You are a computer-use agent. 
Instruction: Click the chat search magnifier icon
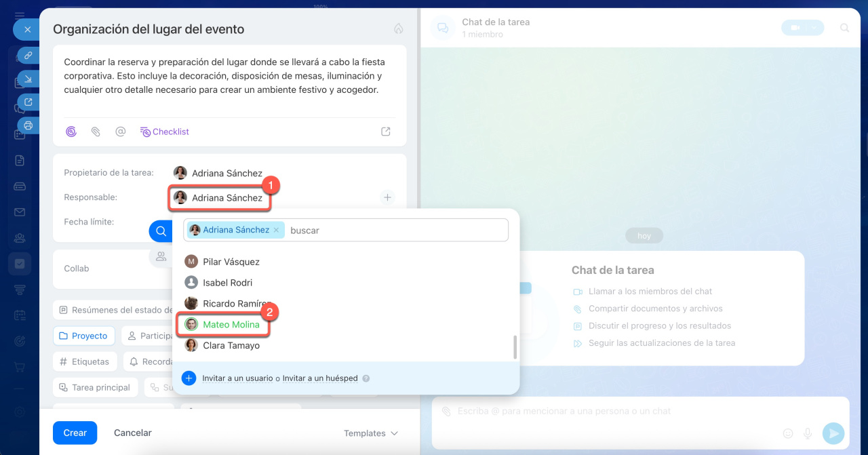[844, 28]
